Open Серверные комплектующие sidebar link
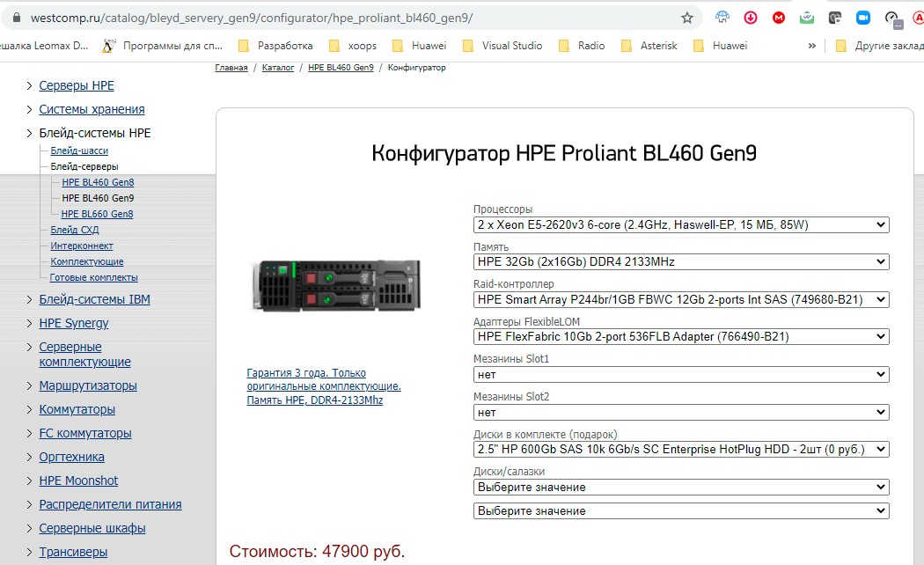The height and width of the screenshot is (565, 924). 84,355
